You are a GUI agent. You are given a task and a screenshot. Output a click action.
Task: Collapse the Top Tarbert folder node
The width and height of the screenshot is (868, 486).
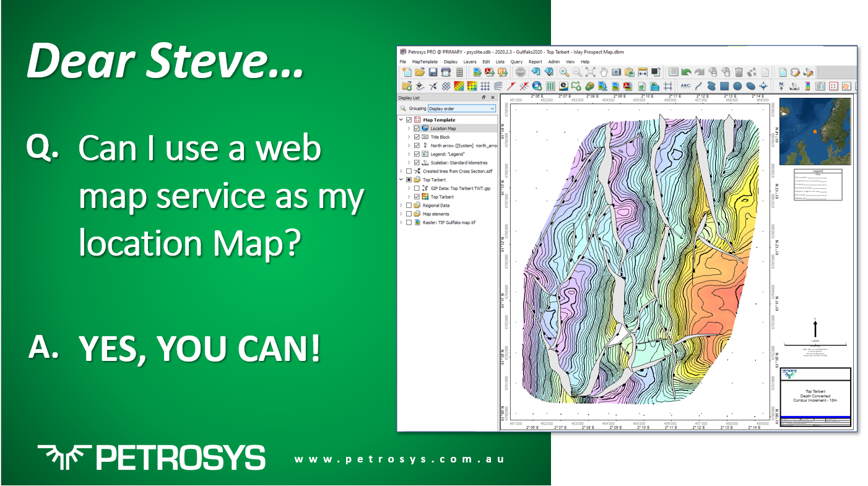(x=401, y=180)
